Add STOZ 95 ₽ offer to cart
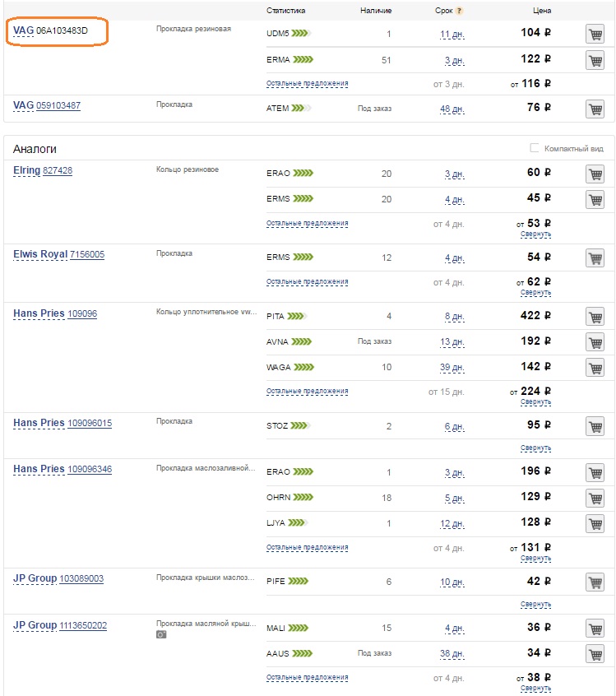 595,426
